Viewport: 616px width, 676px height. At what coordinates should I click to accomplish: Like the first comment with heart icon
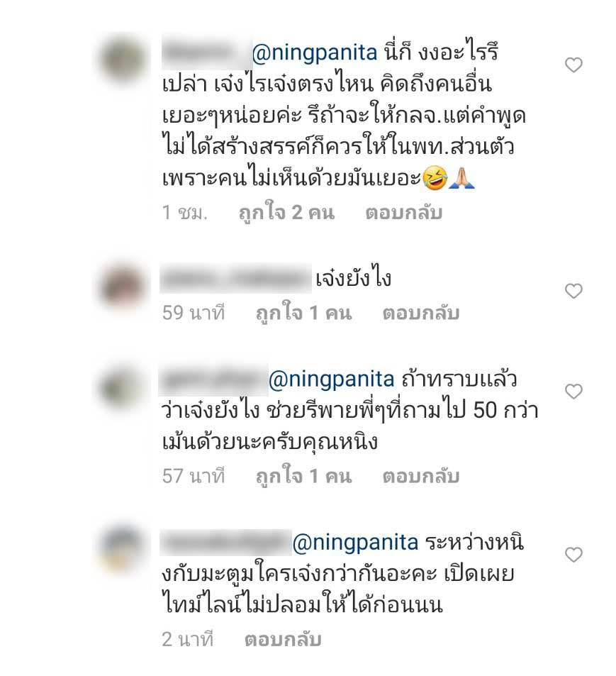[573, 65]
